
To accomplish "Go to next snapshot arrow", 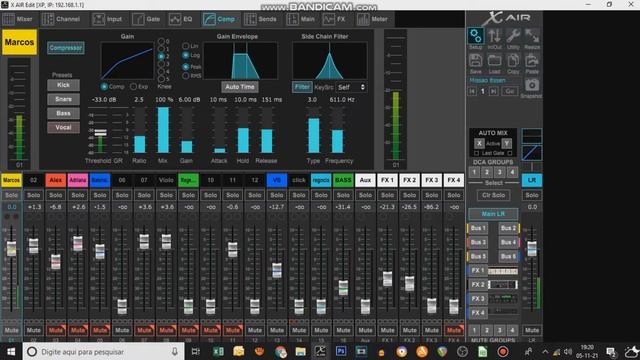I will pyautogui.click(x=493, y=91).
